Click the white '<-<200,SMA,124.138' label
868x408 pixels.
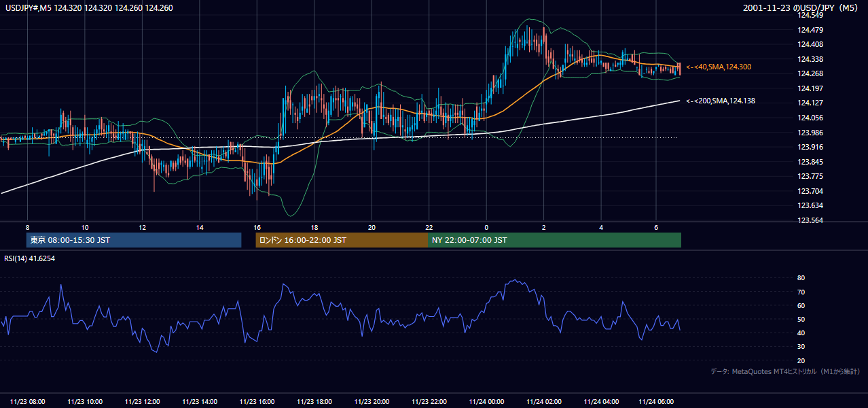tap(720, 101)
